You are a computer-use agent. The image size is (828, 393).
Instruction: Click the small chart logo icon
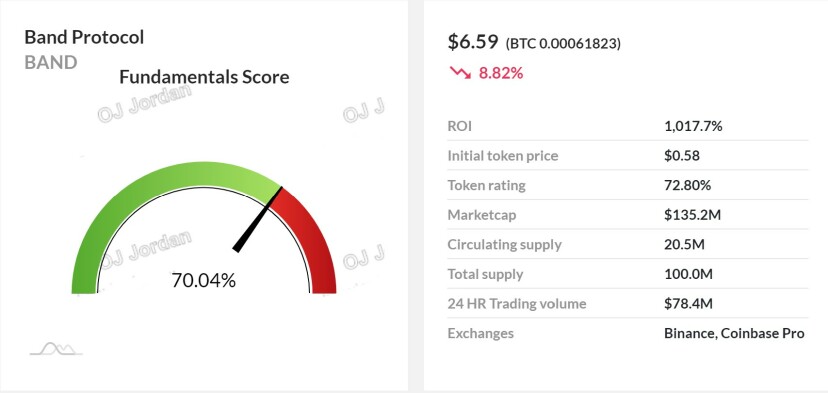click(56, 349)
